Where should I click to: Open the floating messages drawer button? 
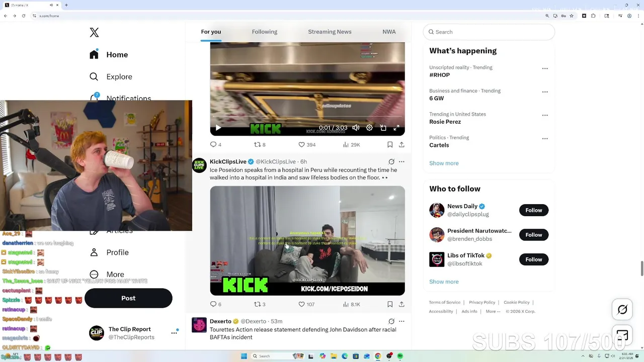tap(622, 335)
